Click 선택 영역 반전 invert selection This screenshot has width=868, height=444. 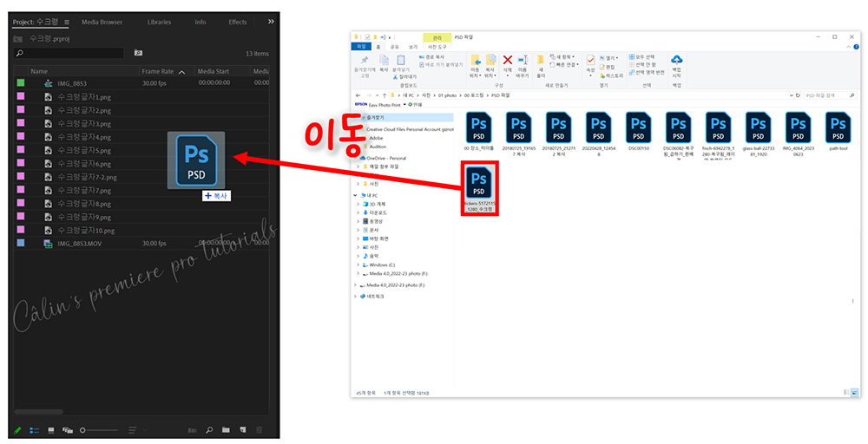tap(647, 72)
